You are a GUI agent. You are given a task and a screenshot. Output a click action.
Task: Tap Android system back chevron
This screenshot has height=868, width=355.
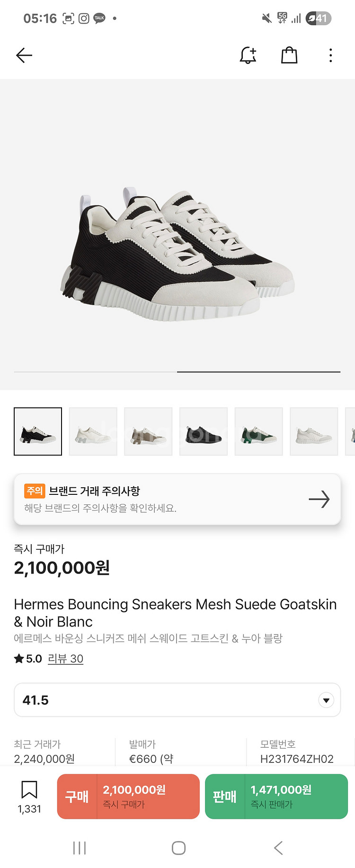click(278, 848)
